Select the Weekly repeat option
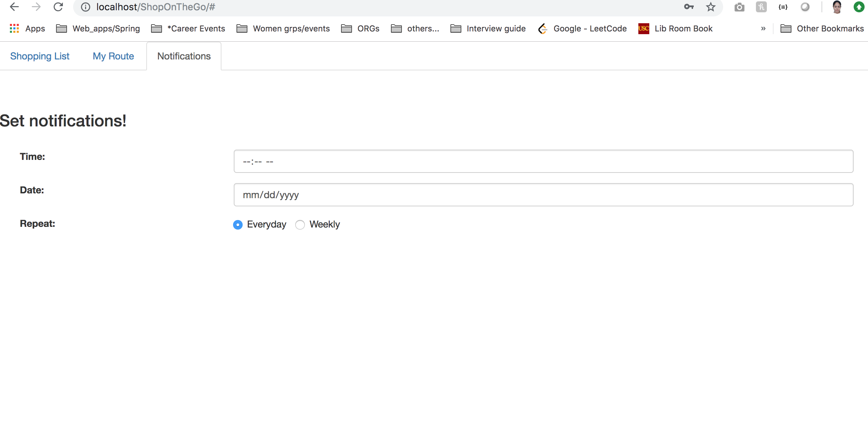This screenshot has height=425, width=868. click(300, 225)
